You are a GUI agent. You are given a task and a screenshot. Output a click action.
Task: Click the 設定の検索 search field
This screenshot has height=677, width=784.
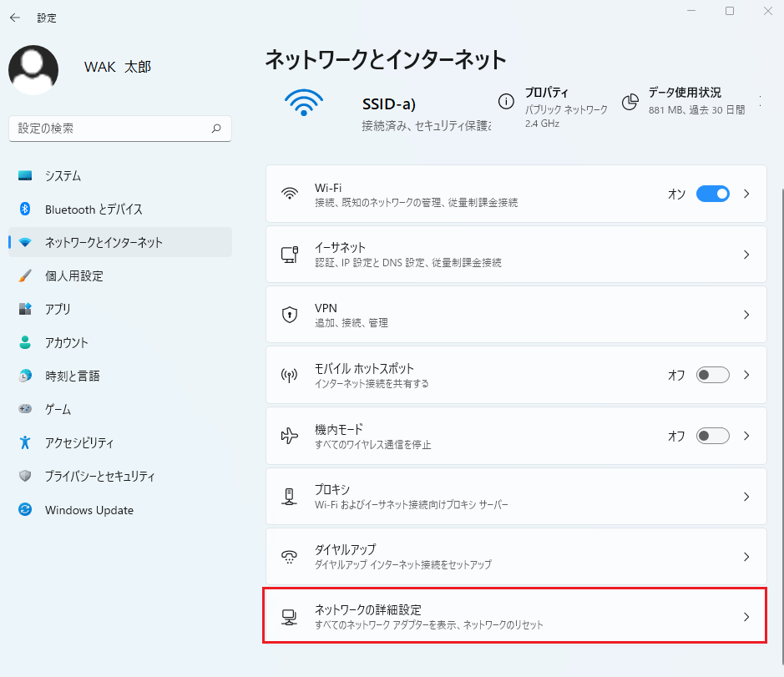pyautogui.click(x=120, y=129)
